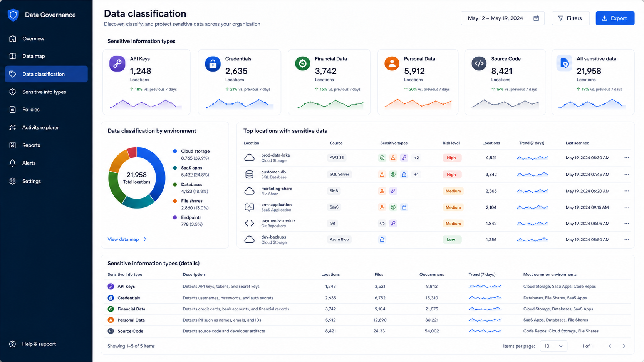644x362 pixels.
Task: Click the Source Code card icon
Action: click(479, 63)
